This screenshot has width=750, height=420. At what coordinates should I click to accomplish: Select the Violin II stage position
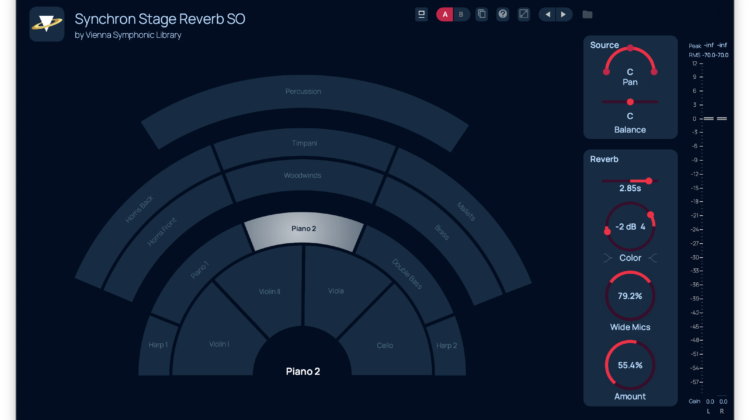[269, 291]
